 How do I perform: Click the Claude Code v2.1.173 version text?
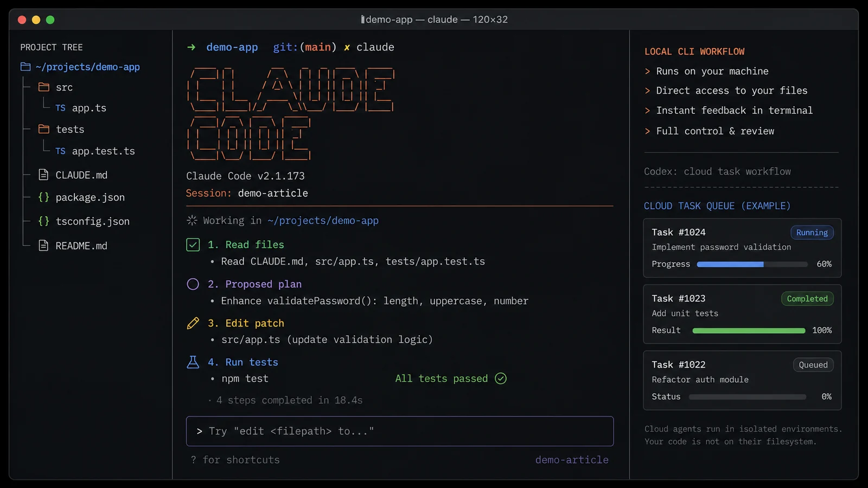coord(245,176)
